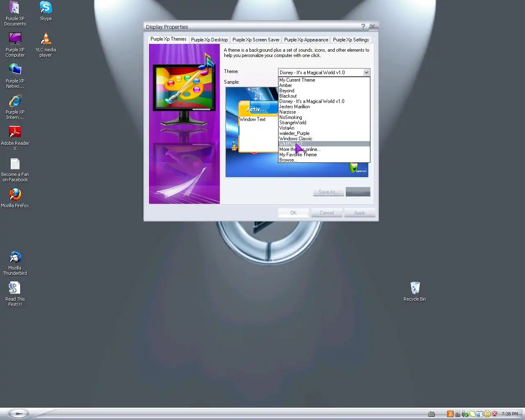This screenshot has width=525, height=420.
Task: Click the Java tray icon
Action: click(450, 414)
